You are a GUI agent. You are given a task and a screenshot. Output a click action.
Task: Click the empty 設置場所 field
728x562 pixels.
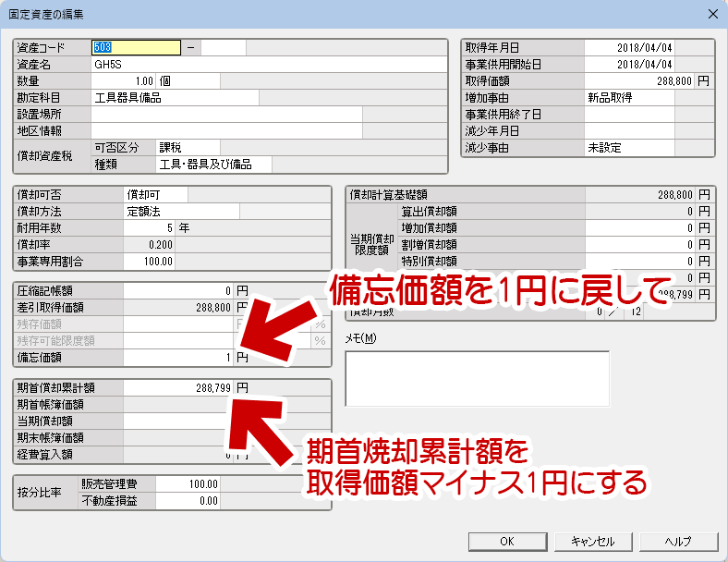226,115
